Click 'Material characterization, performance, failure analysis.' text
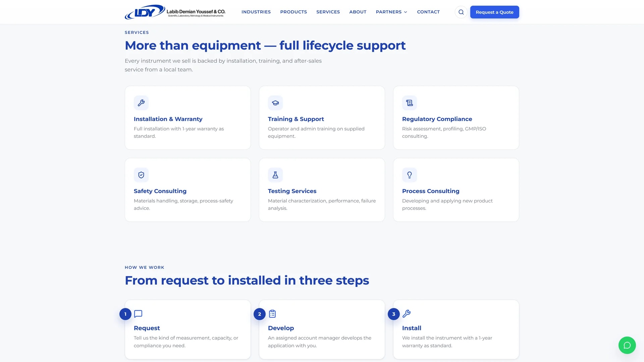644x362 pixels. (x=322, y=204)
